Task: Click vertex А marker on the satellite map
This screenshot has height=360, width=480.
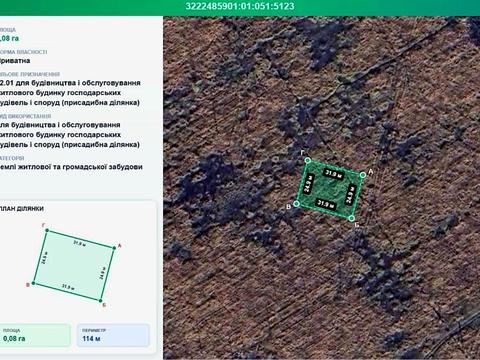Action: (x=363, y=175)
